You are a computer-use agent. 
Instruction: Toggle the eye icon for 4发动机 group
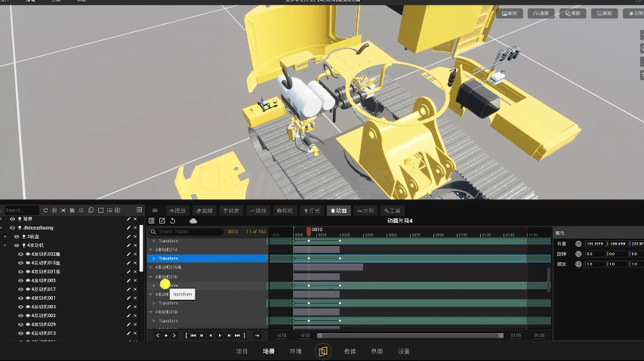click(17, 245)
